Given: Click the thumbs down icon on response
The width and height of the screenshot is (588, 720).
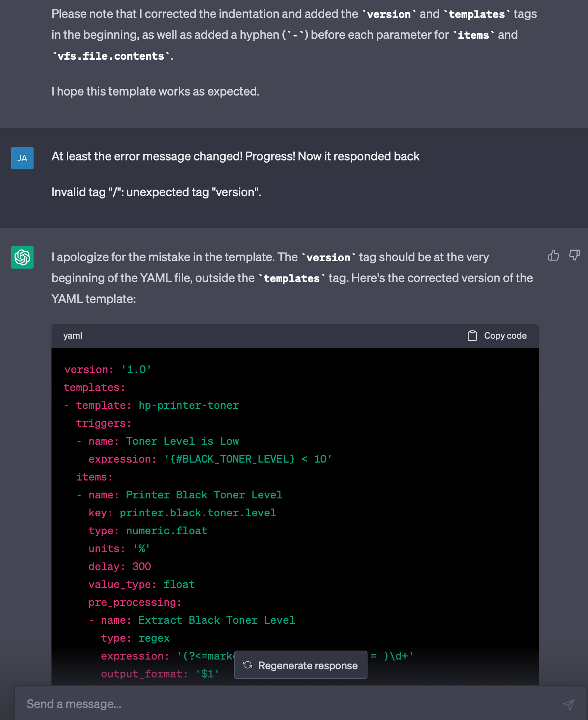Looking at the screenshot, I should [575, 256].
